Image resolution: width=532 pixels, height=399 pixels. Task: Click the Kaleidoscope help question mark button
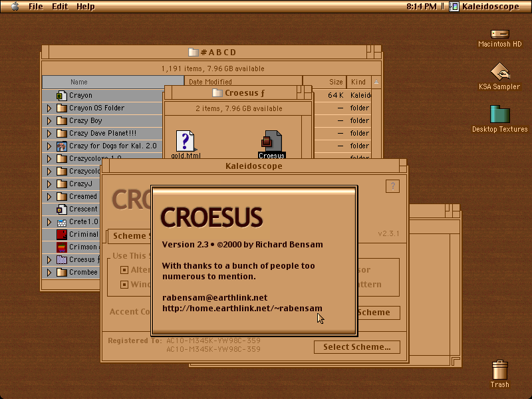coord(392,186)
